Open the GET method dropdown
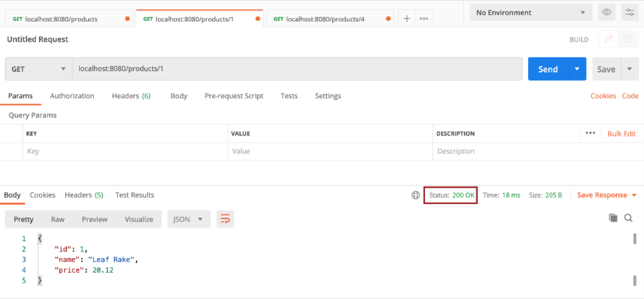 pos(38,69)
